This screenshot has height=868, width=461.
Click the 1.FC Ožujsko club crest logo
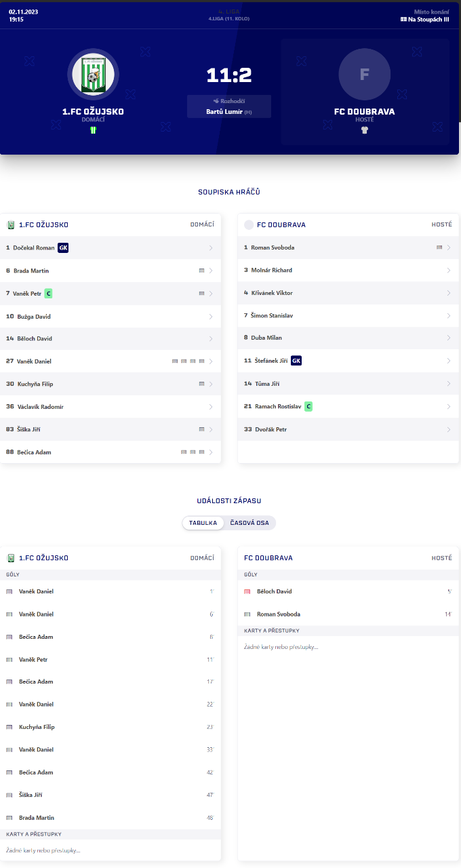click(93, 75)
